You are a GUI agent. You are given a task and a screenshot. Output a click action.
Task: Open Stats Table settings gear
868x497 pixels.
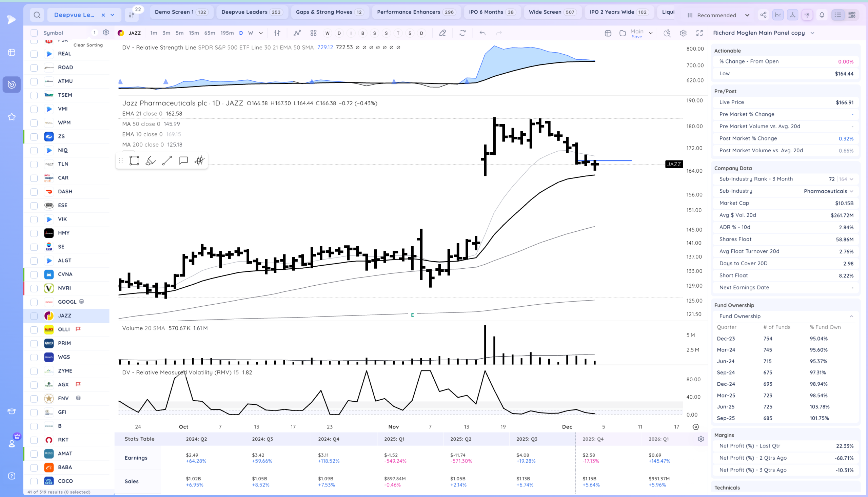pos(701,439)
